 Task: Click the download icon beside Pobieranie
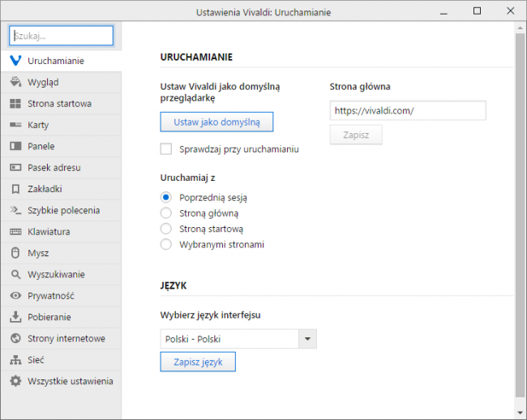point(15,317)
